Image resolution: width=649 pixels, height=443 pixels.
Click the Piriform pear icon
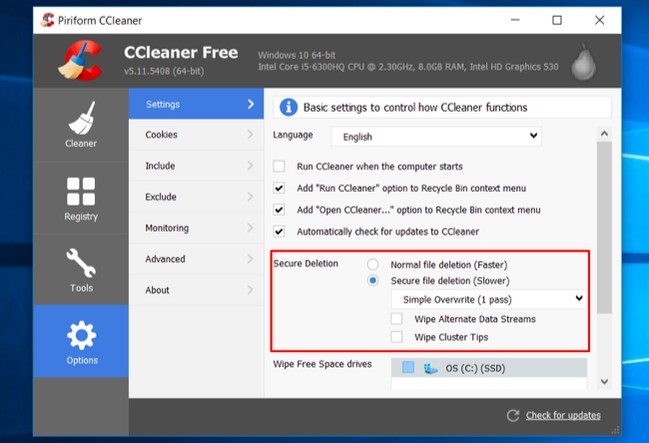click(584, 62)
